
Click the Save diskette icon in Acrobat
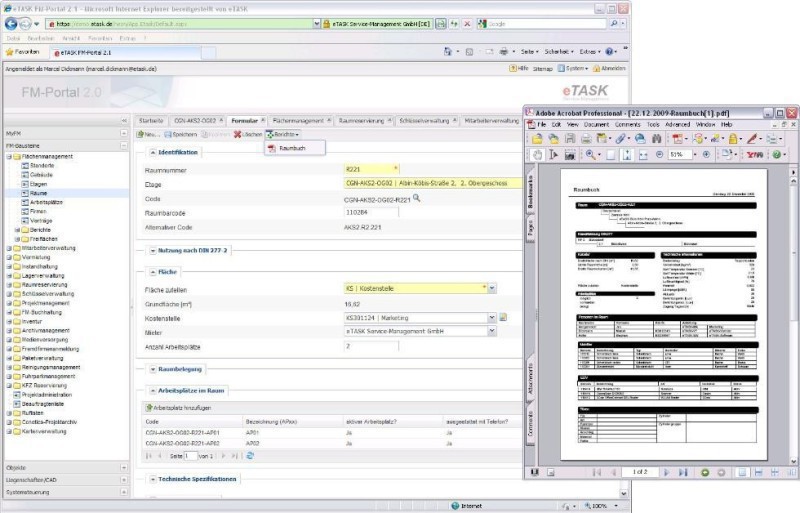(x=570, y=139)
